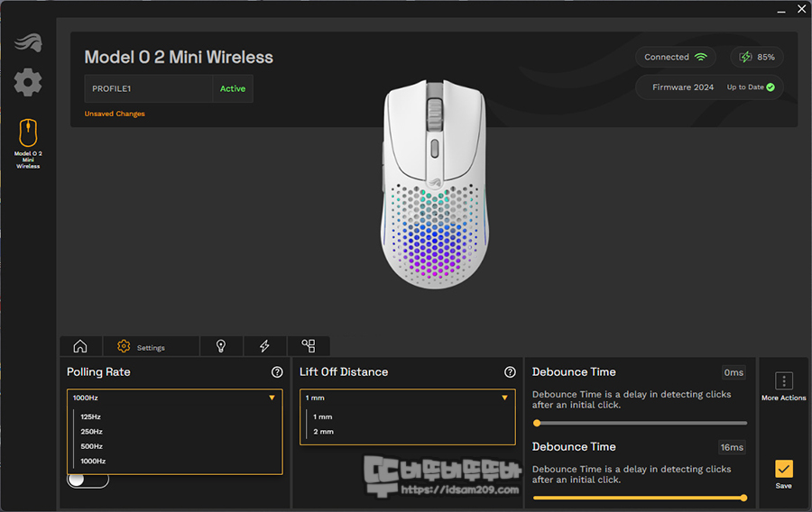Choose 250Hz polling rate option

pos(92,431)
